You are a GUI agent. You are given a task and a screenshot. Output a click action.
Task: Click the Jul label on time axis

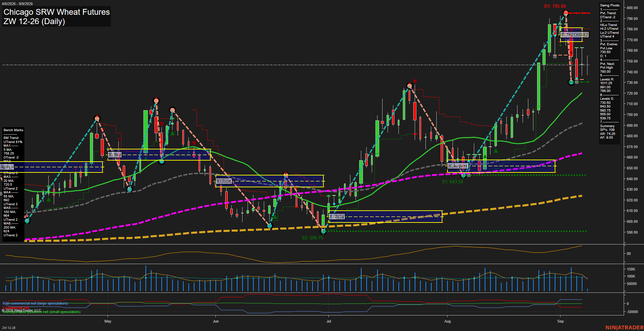click(x=329, y=321)
